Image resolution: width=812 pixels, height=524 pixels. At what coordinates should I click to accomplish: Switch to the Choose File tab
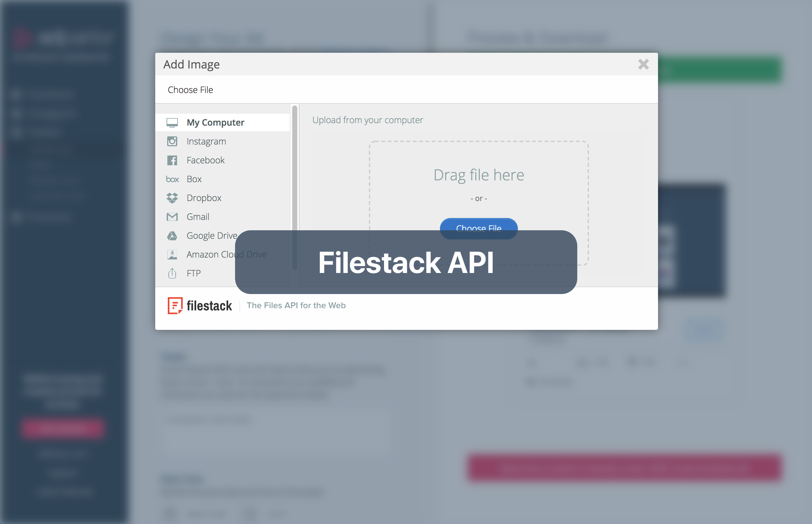(190, 90)
